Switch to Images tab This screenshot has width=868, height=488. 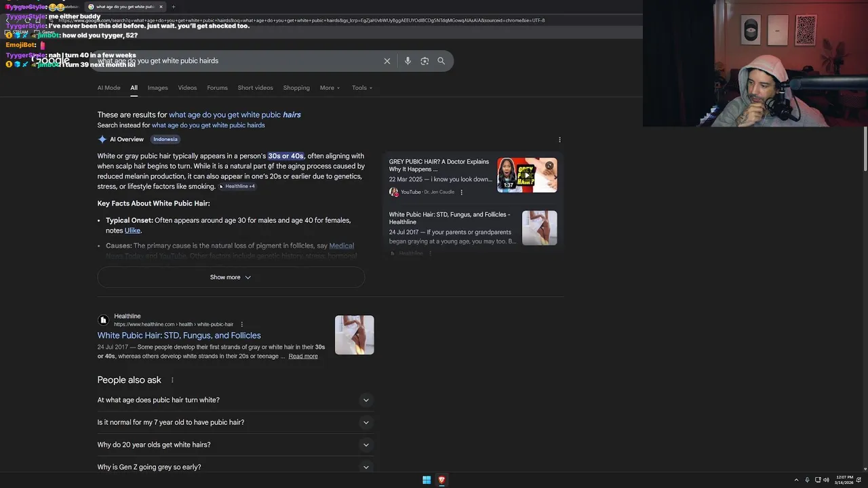[157, 88]
